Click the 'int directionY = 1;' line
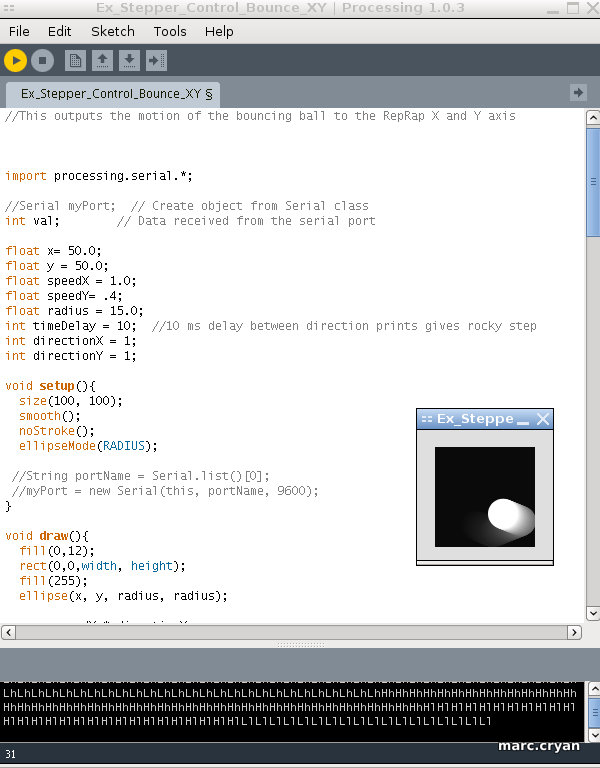The height and width of the screenshot is (768, 600). [71, 356]
